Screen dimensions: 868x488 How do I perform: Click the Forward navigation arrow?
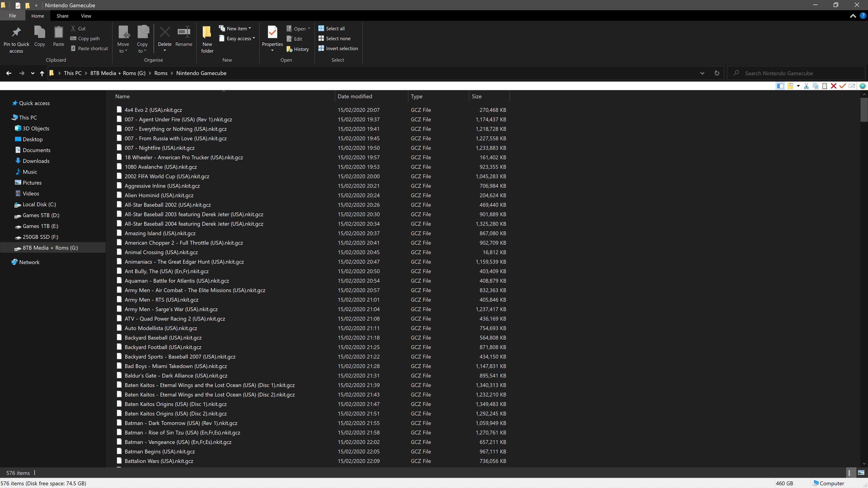coord(21,73)
